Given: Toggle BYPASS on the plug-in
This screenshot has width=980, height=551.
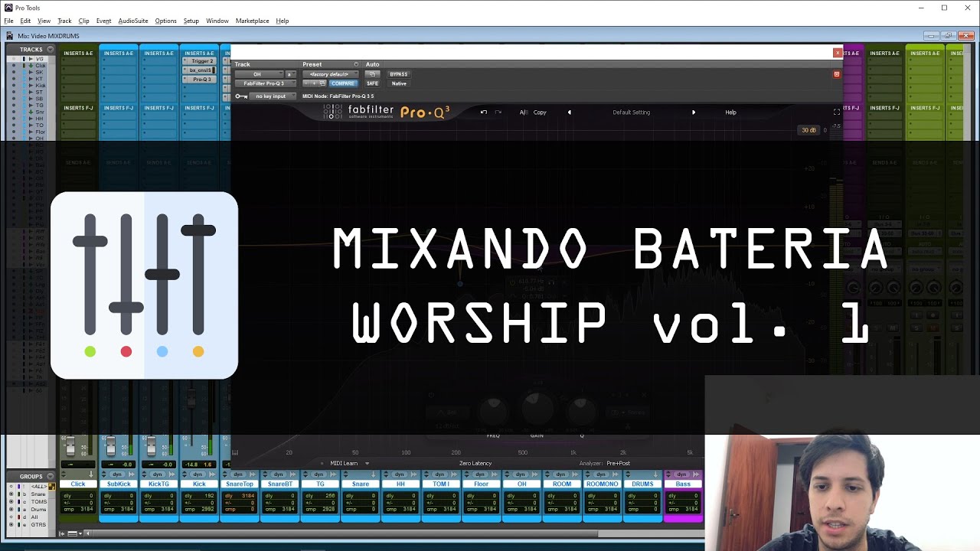Looking at the screenshot, I should tap(398, 74).
